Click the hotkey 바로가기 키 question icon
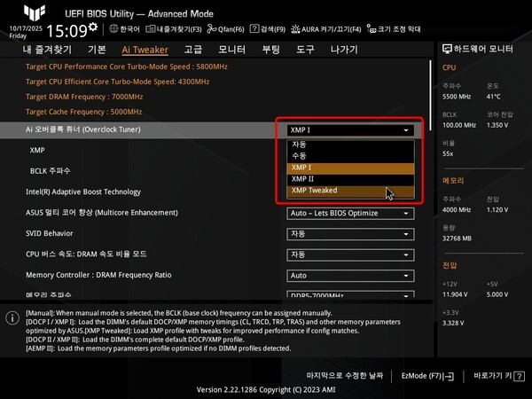 (x=519, y=376)
